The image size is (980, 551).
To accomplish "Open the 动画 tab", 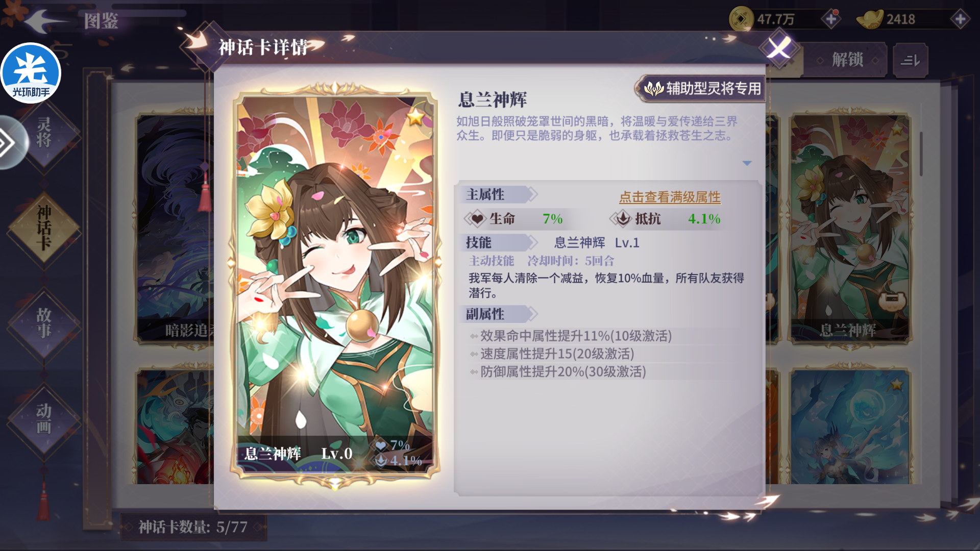I will (44, 419).
